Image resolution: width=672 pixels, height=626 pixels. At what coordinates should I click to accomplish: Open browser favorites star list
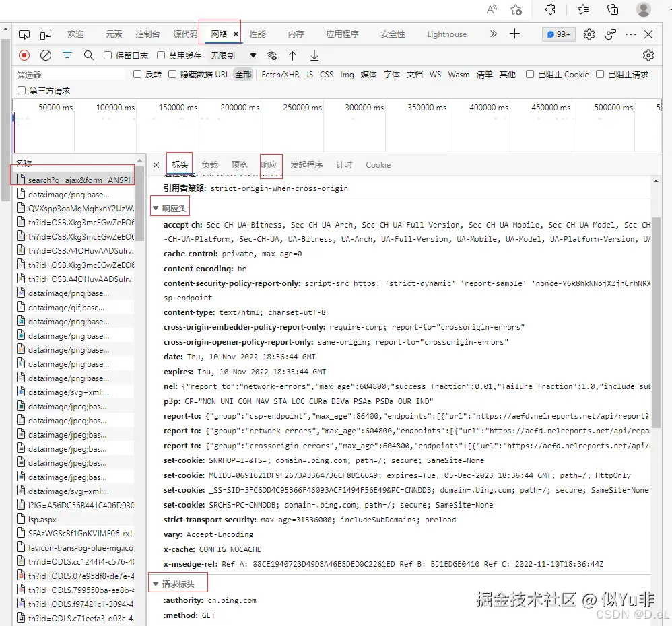583,9
